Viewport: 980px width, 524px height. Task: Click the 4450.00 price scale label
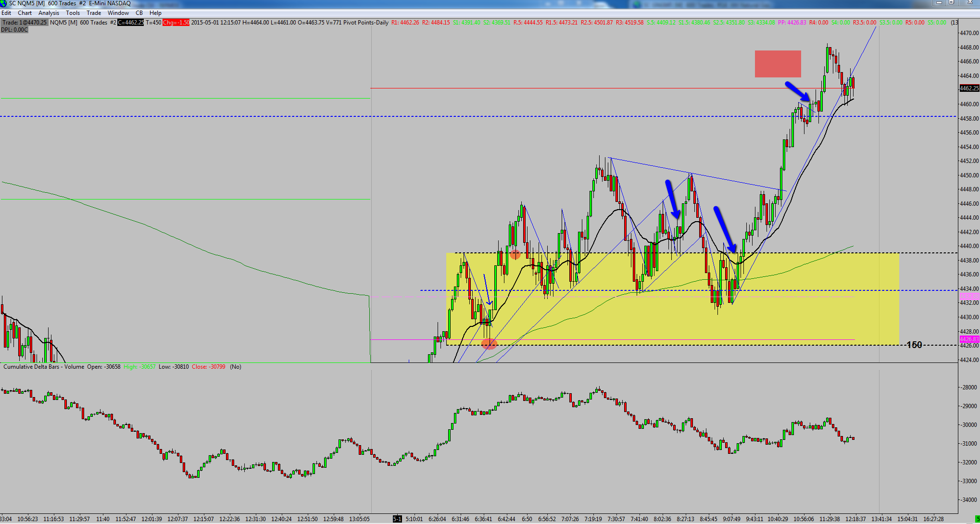pos(969,175)
